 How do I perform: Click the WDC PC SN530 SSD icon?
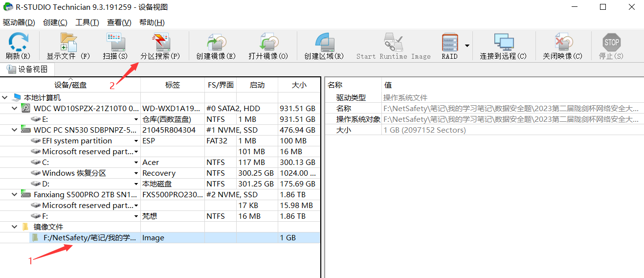(26, 130)
